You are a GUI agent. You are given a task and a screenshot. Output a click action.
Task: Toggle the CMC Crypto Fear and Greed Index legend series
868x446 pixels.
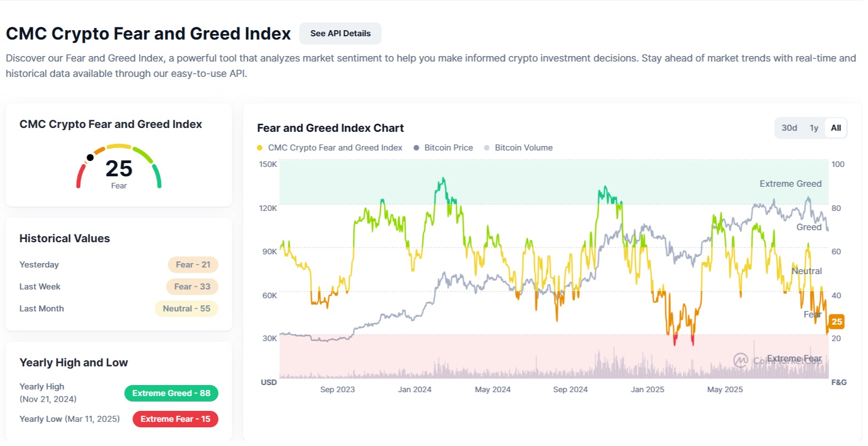click(x=330, y=148)
